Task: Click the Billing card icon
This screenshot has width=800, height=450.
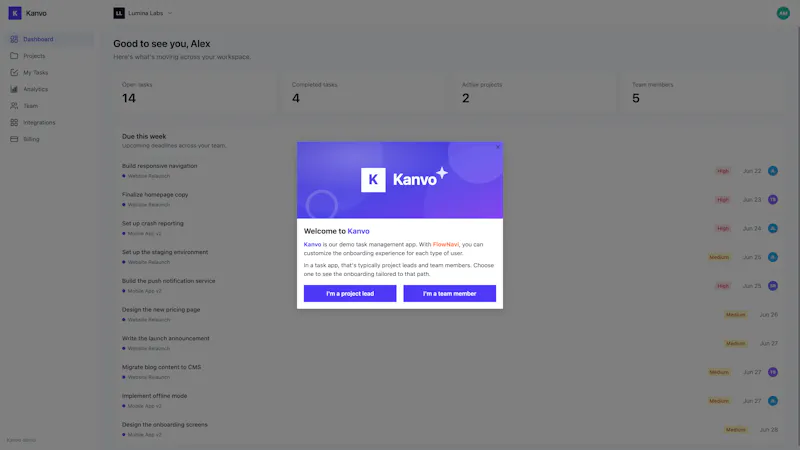Action: pyautogui.click(x=14, y=139)
